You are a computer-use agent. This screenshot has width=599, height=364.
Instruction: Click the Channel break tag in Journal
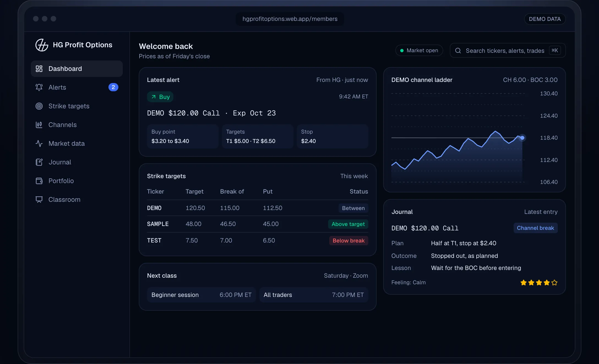535,228
